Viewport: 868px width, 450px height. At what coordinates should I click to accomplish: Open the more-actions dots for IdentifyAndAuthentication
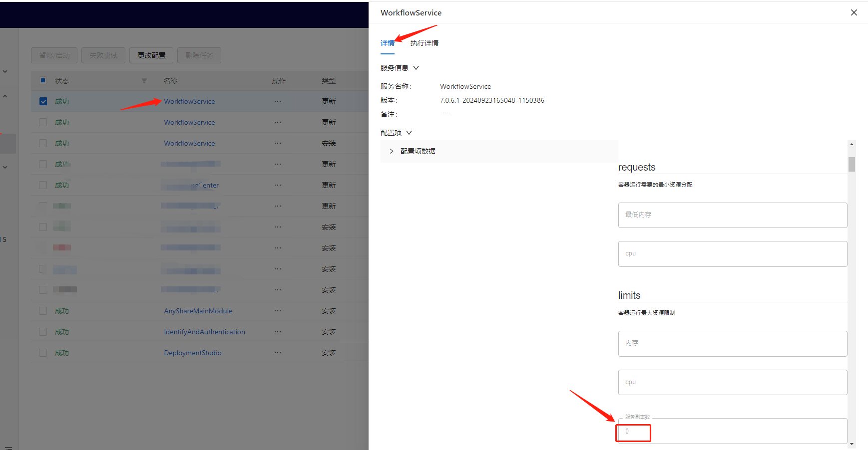(278, 332)
